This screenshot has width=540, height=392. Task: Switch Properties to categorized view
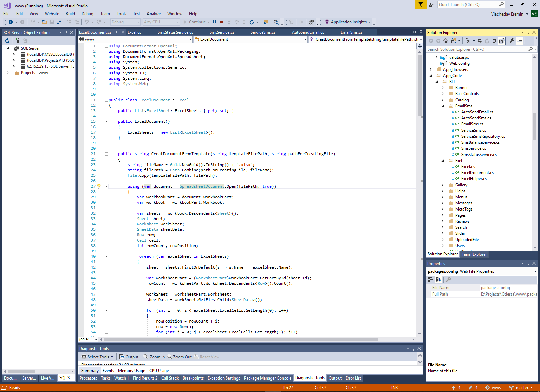[x=430, y=280]
